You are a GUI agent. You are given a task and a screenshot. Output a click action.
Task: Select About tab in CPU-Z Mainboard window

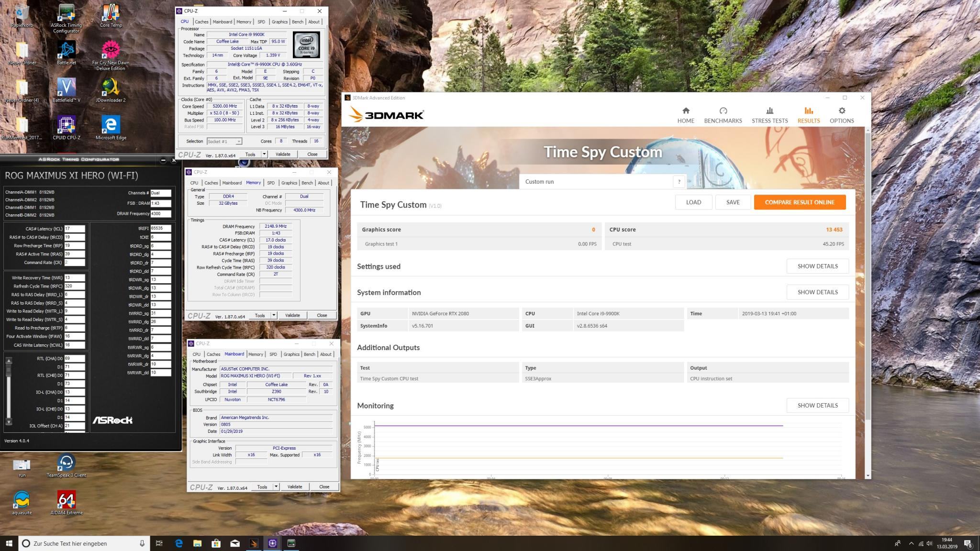coord(326,354)
